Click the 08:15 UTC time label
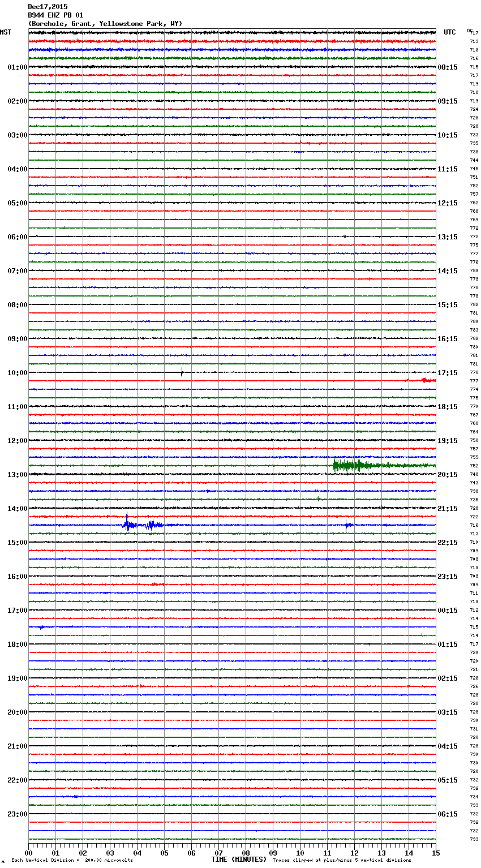Viewport: 481px width, 868px height. pyautogui.click(x=448, y=67)
